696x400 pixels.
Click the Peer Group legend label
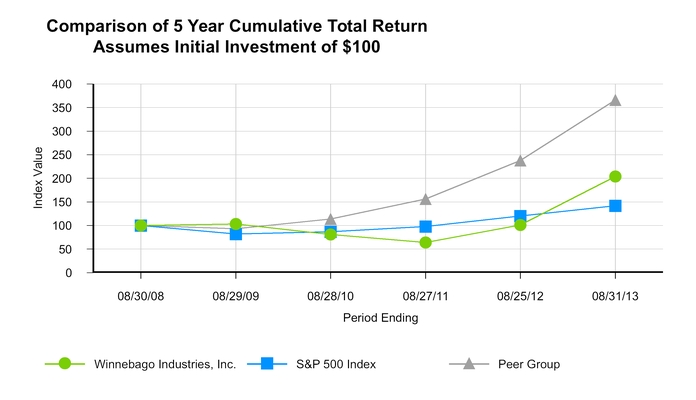pyautogui.click(x=529, y=365)
